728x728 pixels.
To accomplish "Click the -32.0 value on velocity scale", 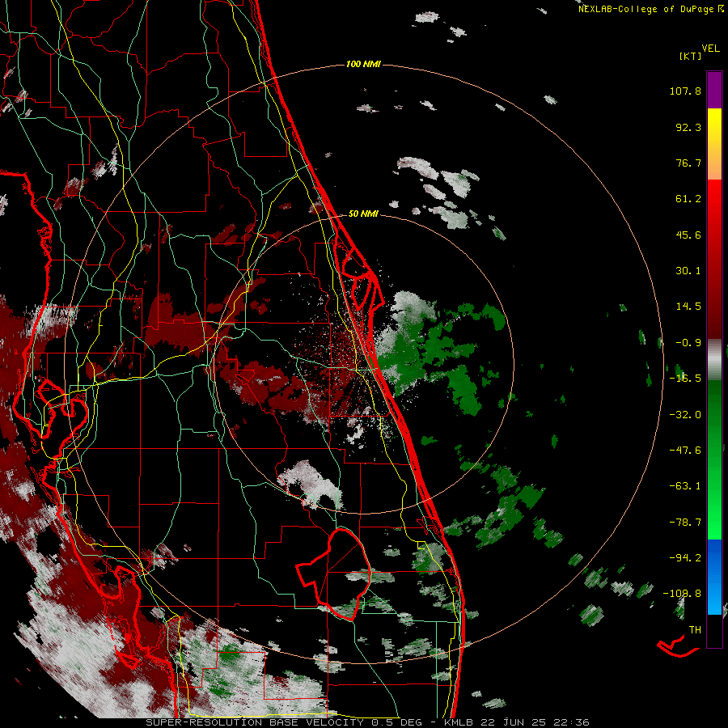I will coord(685,415).
